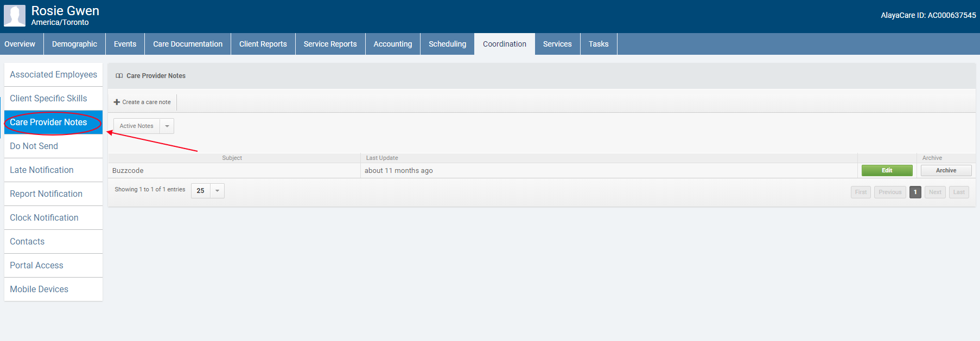Click the client profile avatar icon
The height and width of the screenshot is (341, 980).
[15, 16]
